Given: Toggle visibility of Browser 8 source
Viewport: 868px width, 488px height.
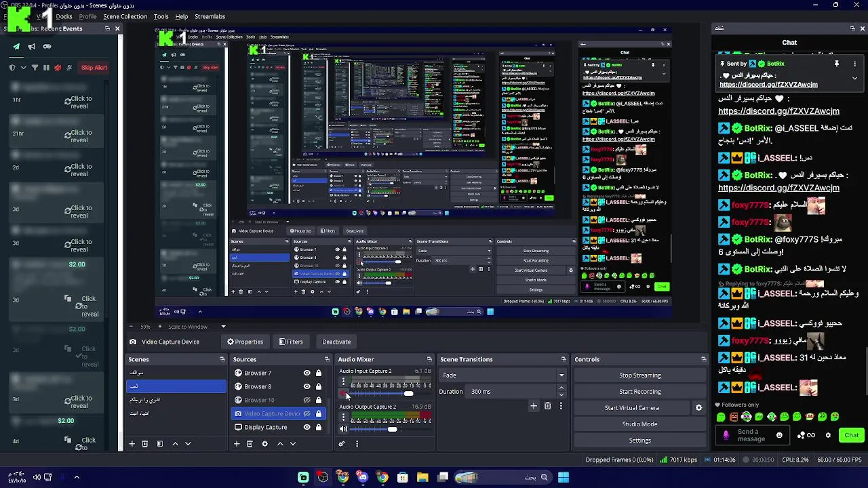Looking at the screenshot, I should click(307, 386).
